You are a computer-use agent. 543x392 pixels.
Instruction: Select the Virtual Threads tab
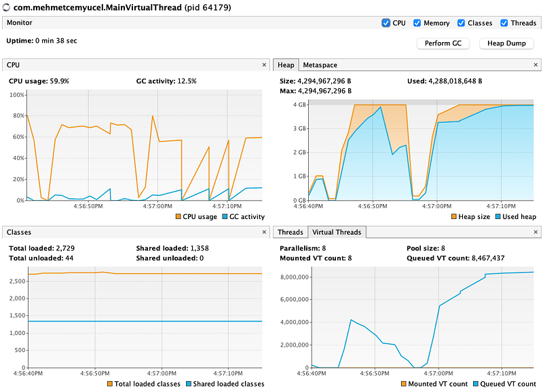pos(337,232)
